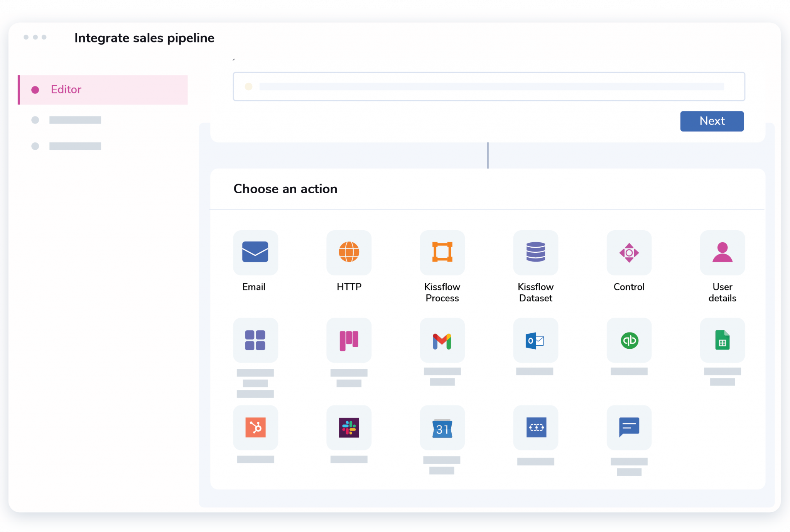Screen dimensions: 790x532
Task: Select the Control action icon
Action: pyautogui.click(x=628, y=252)
